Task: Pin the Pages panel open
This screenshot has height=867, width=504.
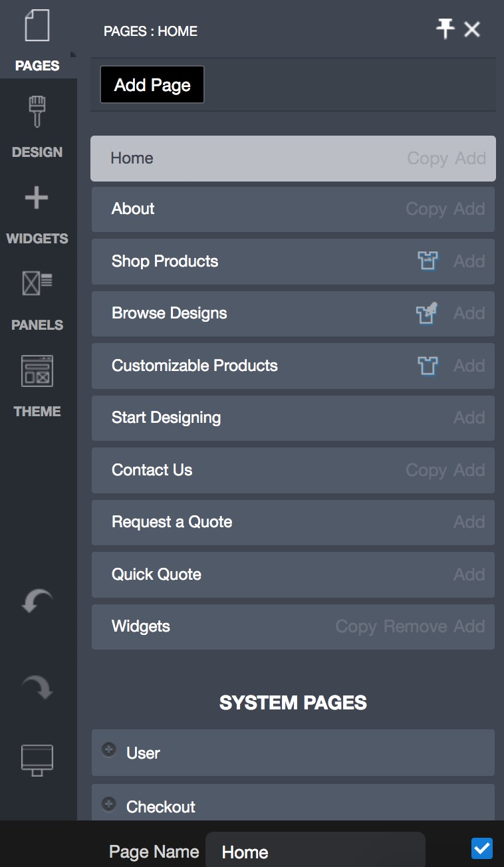Action: coord(445,29)
